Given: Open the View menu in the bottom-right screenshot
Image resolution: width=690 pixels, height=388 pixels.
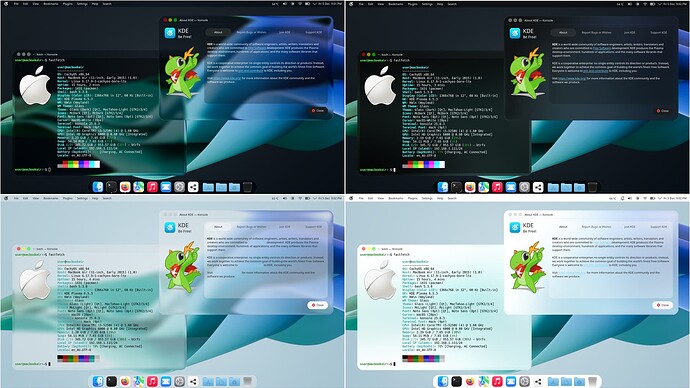Looking at the screenshot, I should (x=381, y=198).
